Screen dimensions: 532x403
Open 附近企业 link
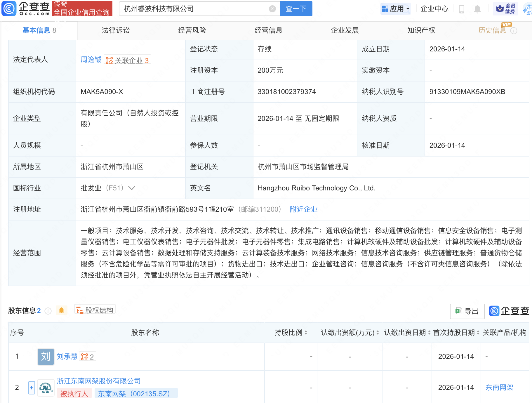coord(303,209)
